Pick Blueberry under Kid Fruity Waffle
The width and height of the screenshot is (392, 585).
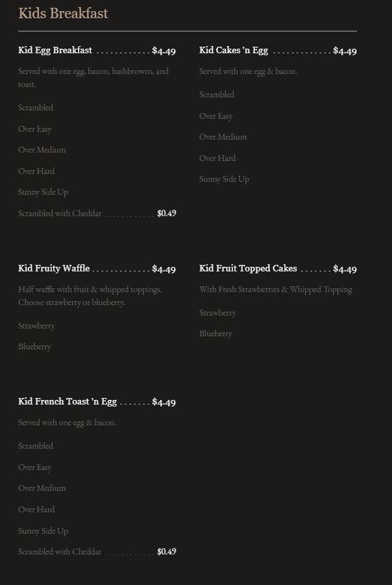point(34,347)
